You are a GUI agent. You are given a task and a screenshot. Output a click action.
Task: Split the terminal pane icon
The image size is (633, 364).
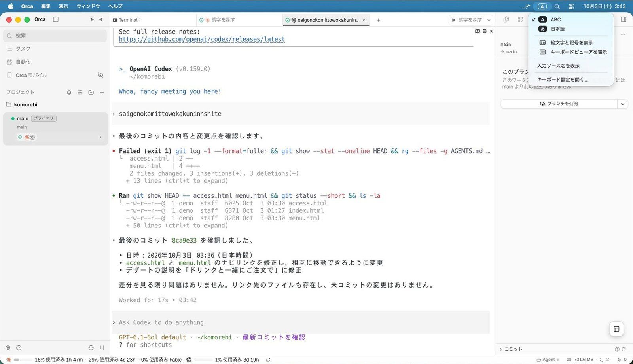(x=485, y=31)
